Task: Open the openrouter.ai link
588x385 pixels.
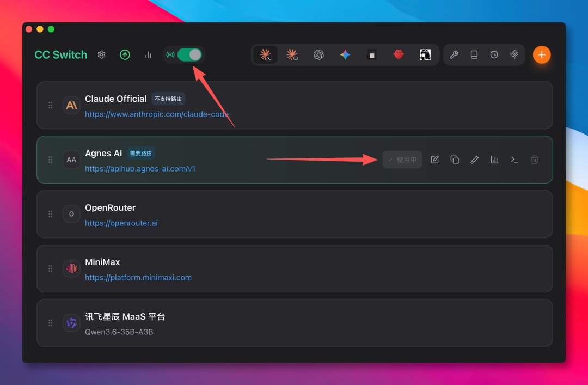Action: click(121, 223)
